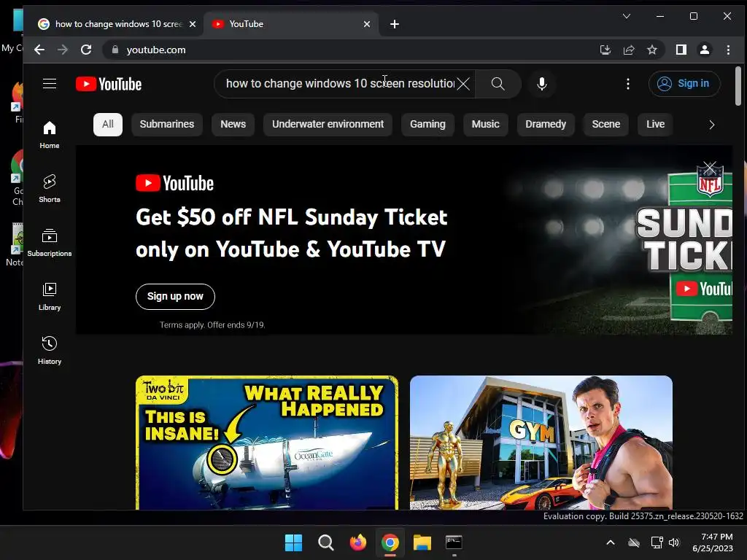The height and width of the screenshot is (560, 747).
Task: Open a new browser tab with plus
Action: click(395, 24)
